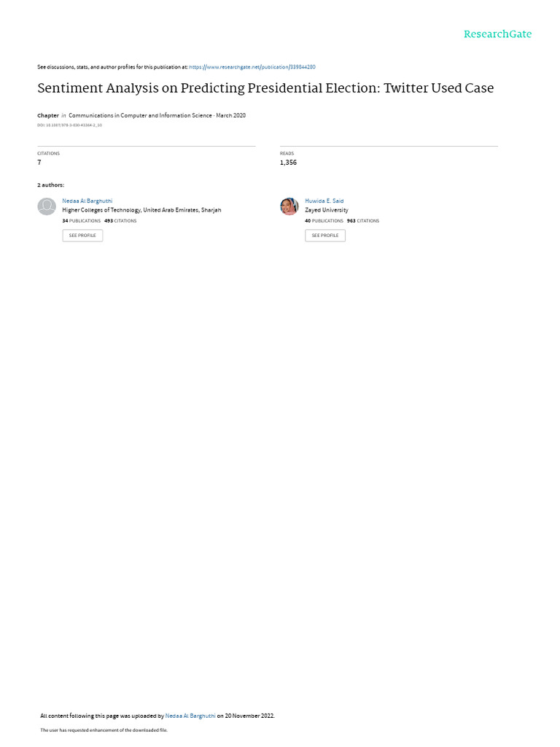Click 34 PUBLICATIONS stat for Nedaa
The width and height of the screenshot is (560, 747).
click(x=82, y=221)
